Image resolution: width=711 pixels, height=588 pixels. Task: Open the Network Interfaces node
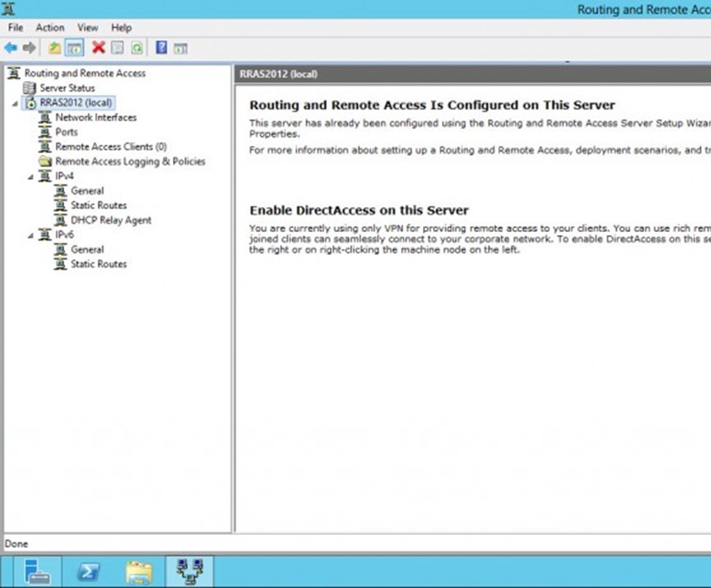[x=95, y=117]
